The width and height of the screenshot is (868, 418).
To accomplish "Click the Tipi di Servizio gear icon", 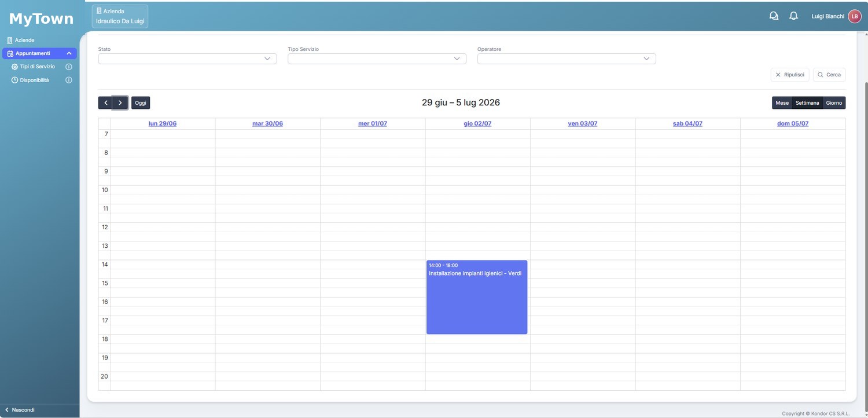I will click(15, 67).
